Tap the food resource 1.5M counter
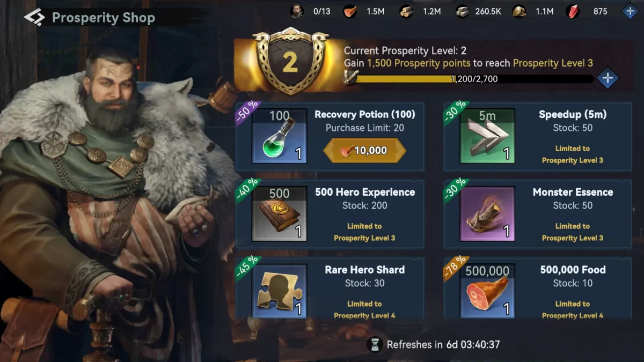This screenshot has width=644, height=362. 365,11
